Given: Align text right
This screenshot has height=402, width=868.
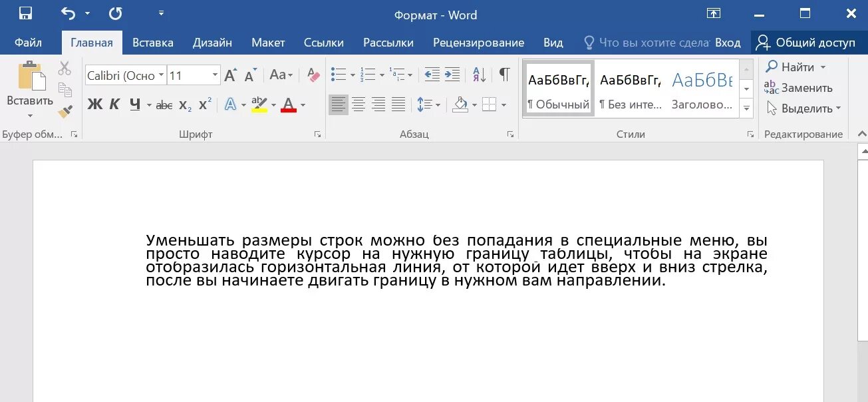Looking at the screenshot, I should (x=378, y=104).
